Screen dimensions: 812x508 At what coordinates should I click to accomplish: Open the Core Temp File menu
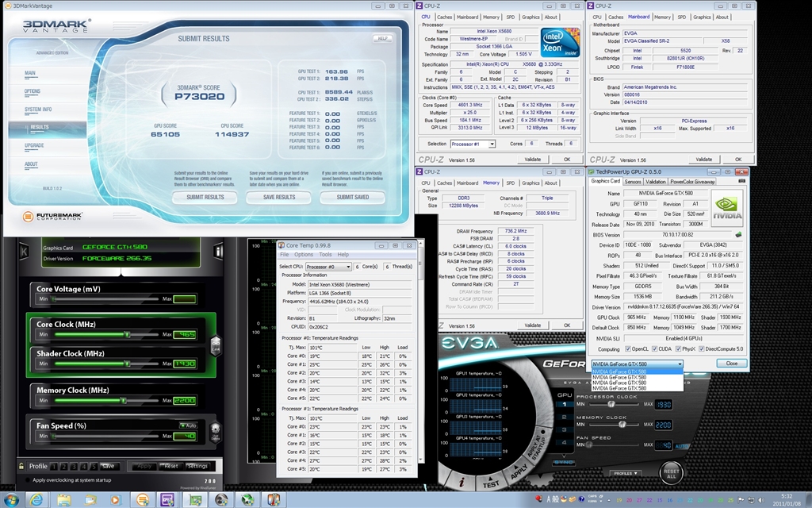coord(285,255)
